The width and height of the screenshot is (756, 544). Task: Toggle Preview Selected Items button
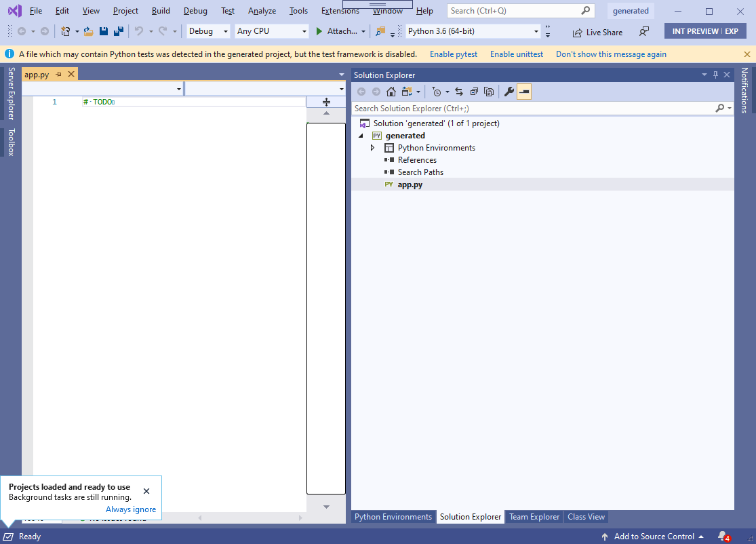coord(524,92)
